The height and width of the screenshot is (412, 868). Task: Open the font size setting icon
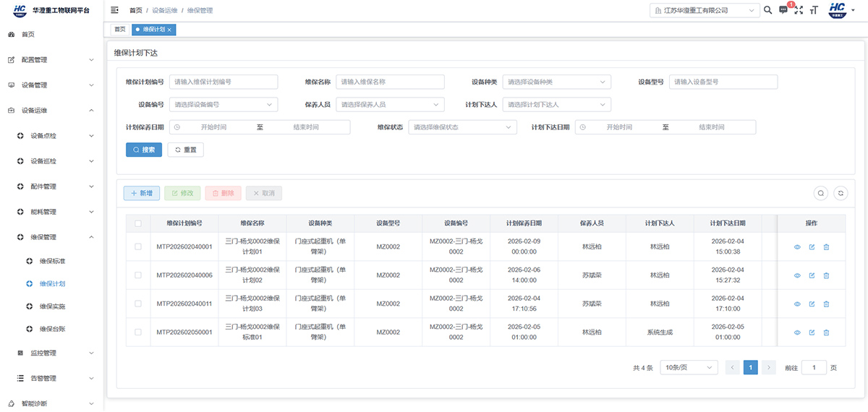click(814, 10)
